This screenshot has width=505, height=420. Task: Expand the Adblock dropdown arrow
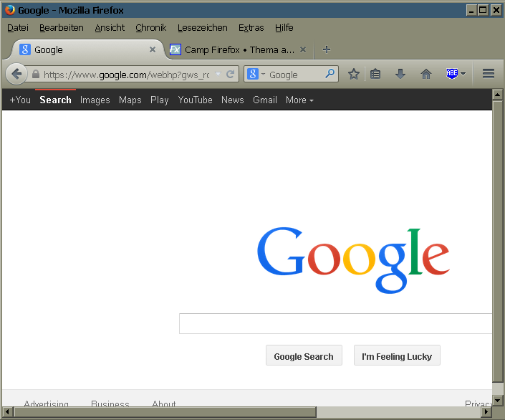click(x=463, y=74)
